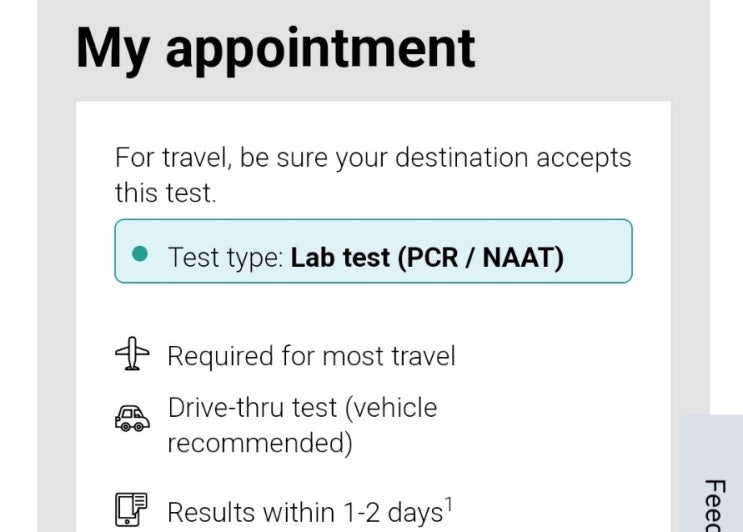Click the "For travel, be sure" notice line

coord(373,158)
